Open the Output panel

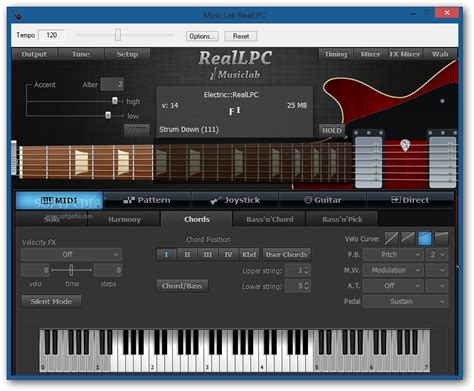(x=34, y=54)
